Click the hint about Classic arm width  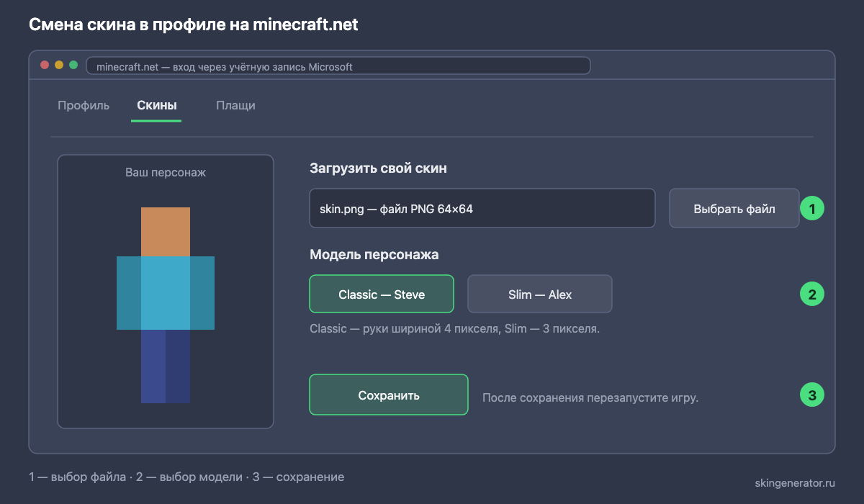[454, 329]
